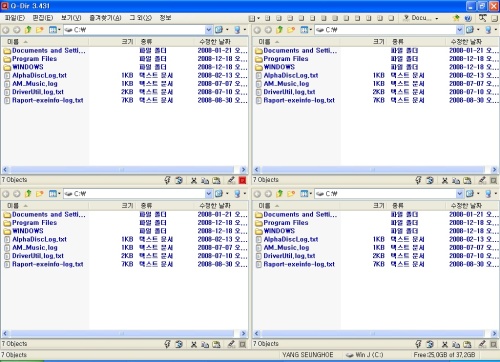
Task: Select AlphaDiscLog.txt in bottom-left pane
Action: pyautogui.click(x=39, y=239)
